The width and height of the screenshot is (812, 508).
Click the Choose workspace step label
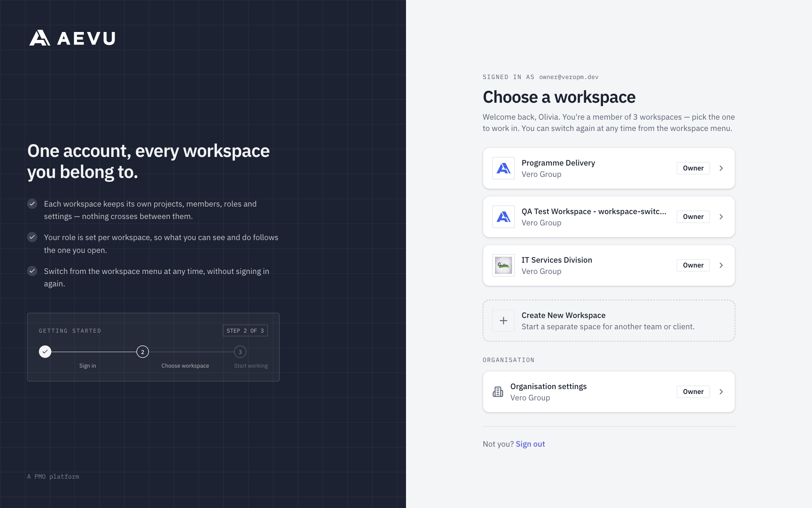pos(185,366)
